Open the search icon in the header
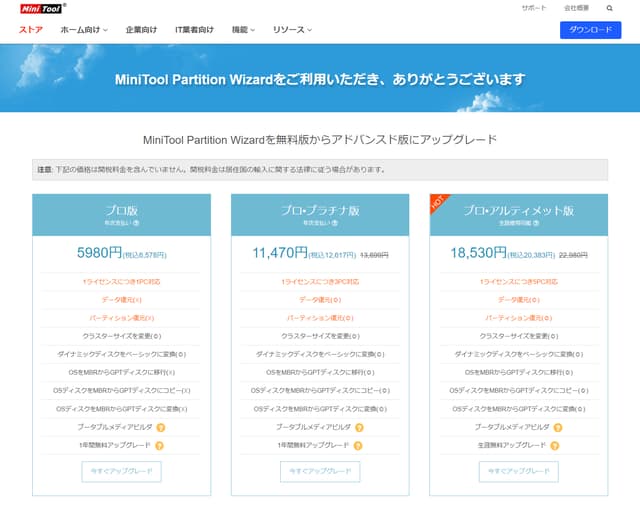 (609, 8)
